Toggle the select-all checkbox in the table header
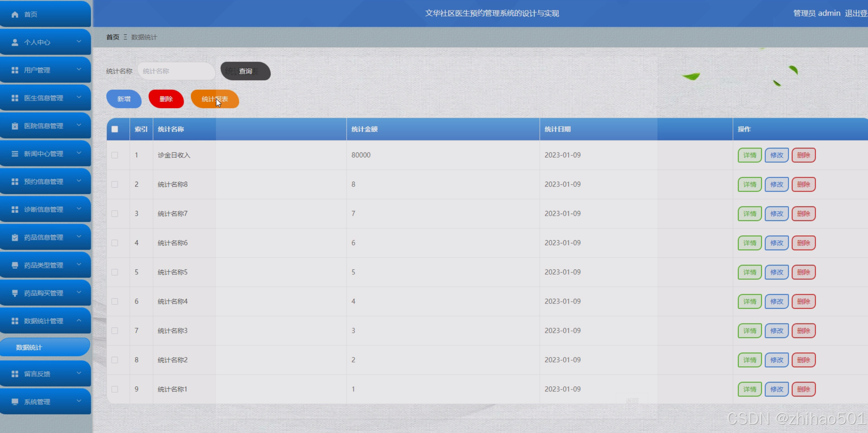 pyautogui.click(x=115, y=129)
